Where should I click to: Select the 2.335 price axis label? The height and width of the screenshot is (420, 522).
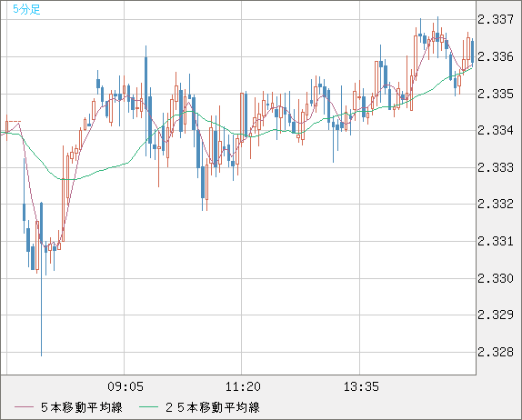pyautogui.click(x=496, y=94)
